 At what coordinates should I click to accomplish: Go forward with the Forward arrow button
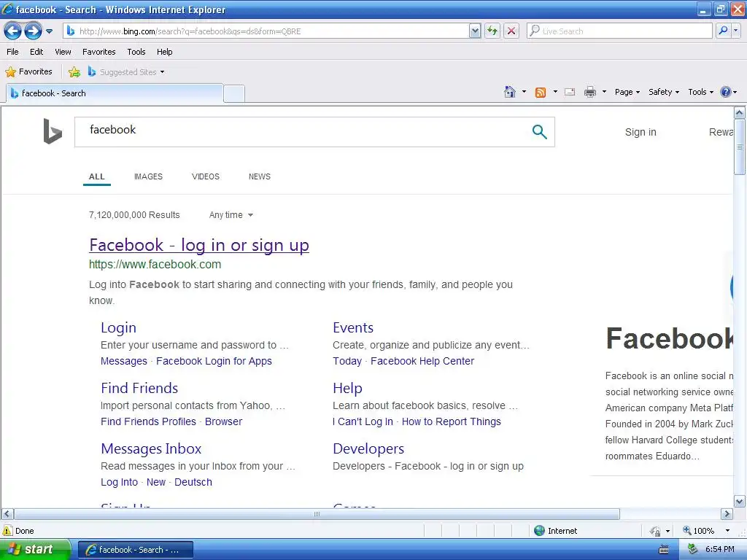[33, 31]
